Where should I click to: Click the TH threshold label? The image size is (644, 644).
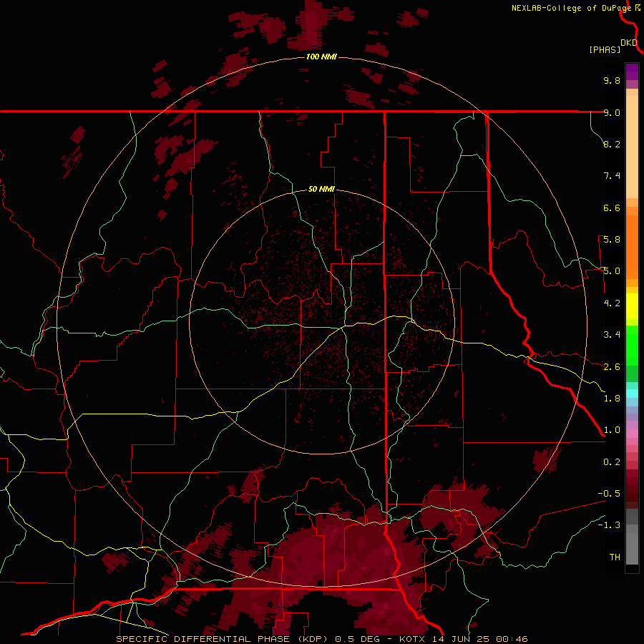tap(615, 557)
